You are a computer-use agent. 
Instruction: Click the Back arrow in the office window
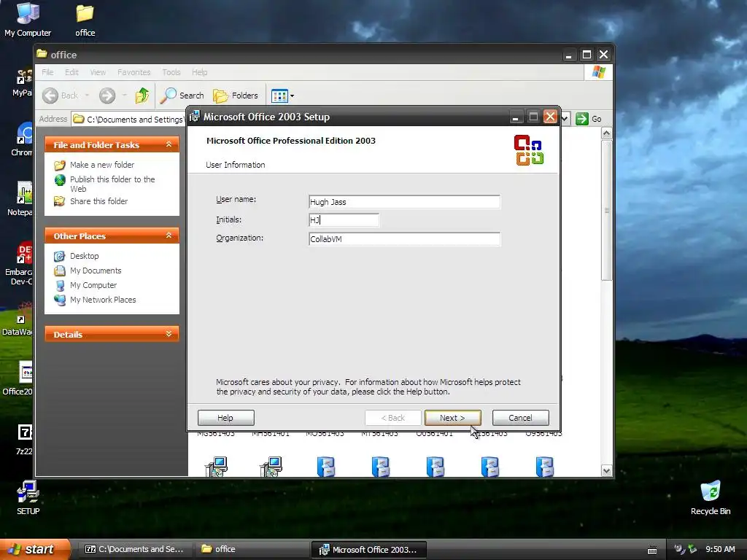tap(50, 96)
